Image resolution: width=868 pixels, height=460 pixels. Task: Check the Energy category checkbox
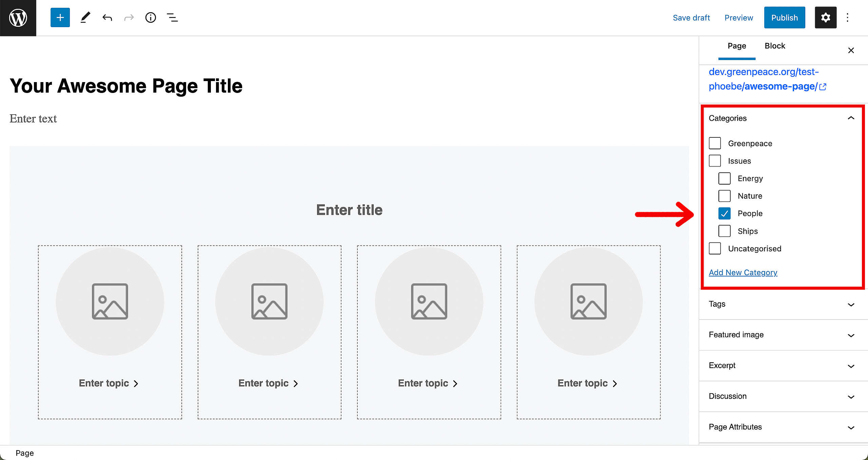[724, 178]
